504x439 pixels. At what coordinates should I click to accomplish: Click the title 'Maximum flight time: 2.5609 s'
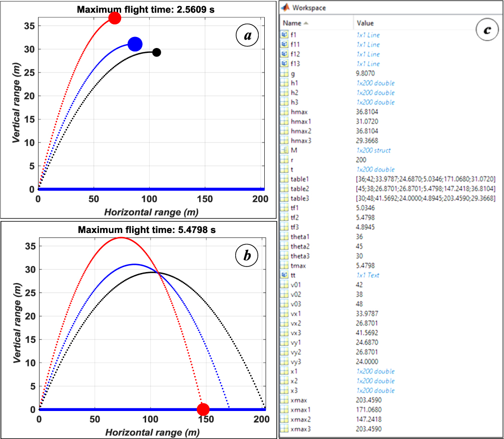click(x=146, y=9)
